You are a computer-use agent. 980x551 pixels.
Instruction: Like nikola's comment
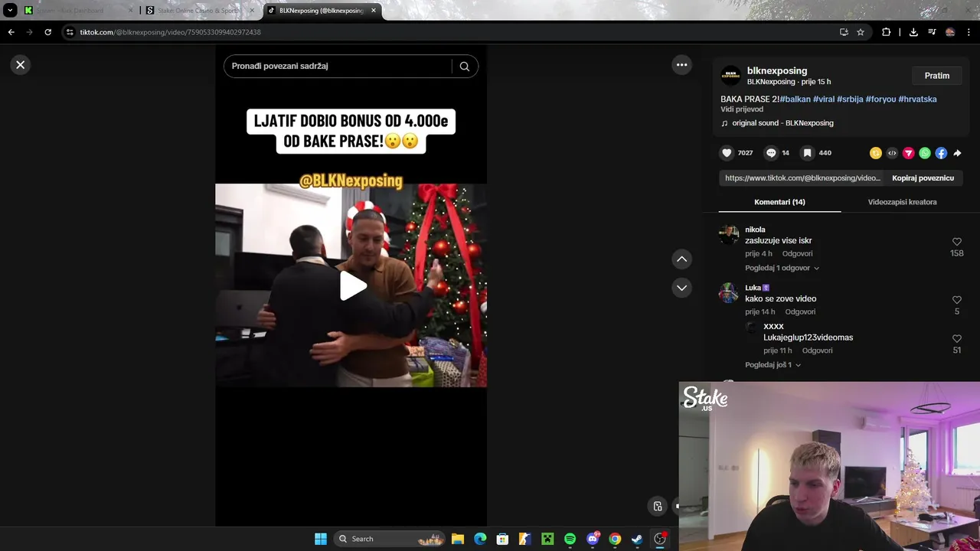click(957, 242)
